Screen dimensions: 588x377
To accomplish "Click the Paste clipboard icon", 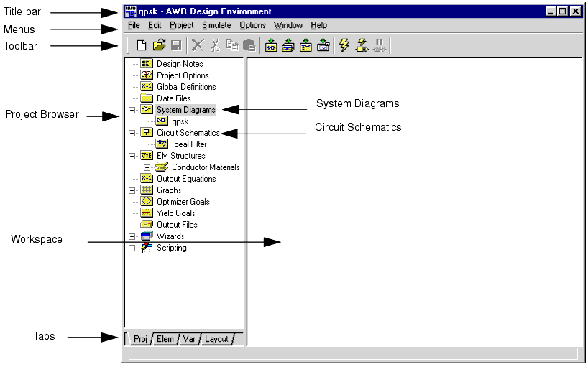I will [x=249, y=45].
